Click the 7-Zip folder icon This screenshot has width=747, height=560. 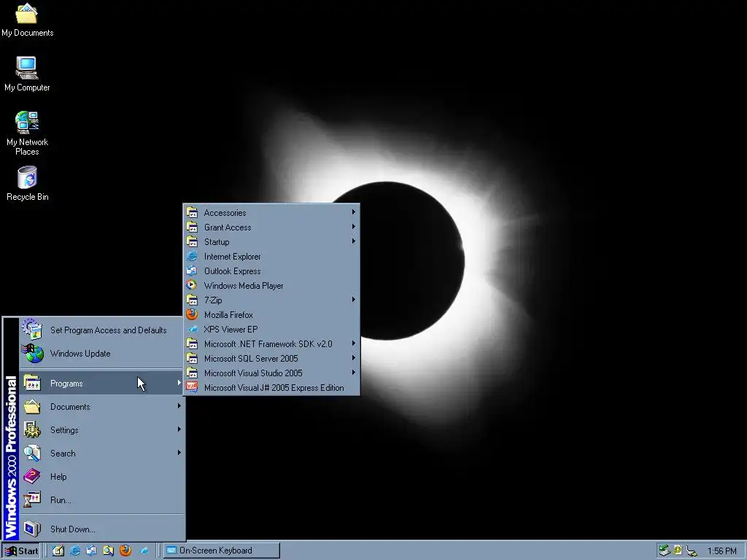pos(192,300)
